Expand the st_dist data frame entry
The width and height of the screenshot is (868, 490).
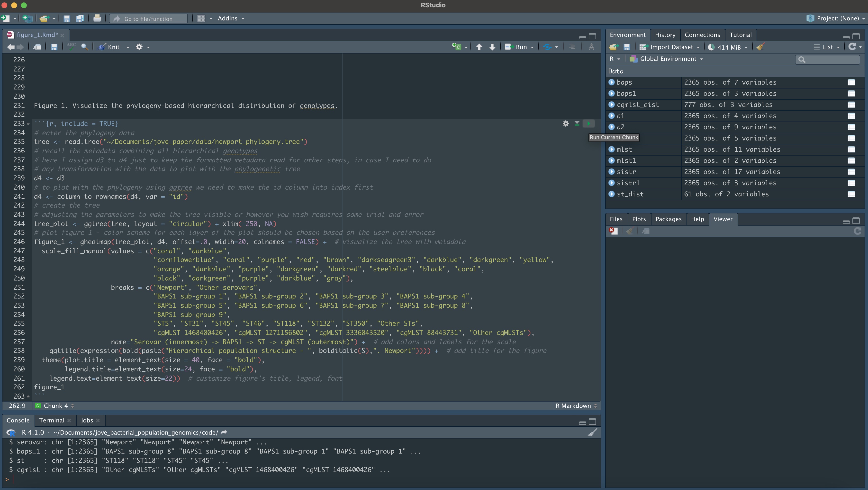612,194
